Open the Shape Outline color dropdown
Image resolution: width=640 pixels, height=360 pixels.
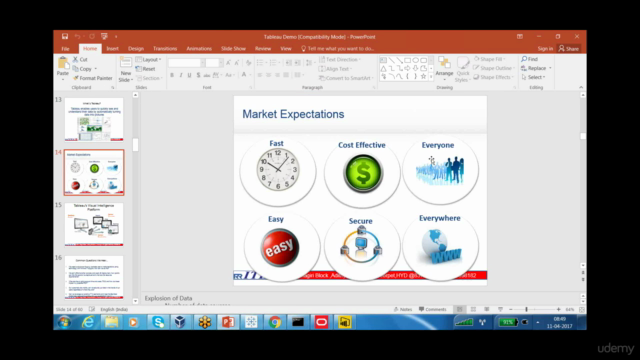494,68
